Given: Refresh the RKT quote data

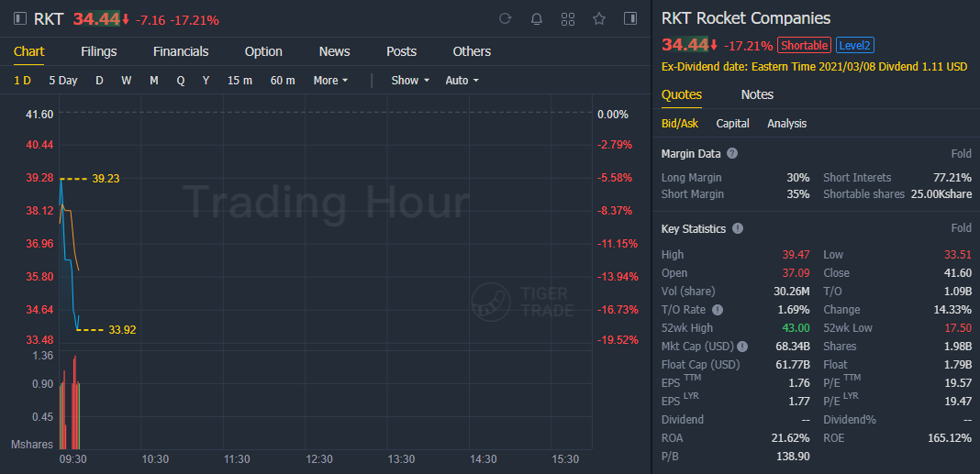Looking at the screenshot, I should [x=505, y=18].
